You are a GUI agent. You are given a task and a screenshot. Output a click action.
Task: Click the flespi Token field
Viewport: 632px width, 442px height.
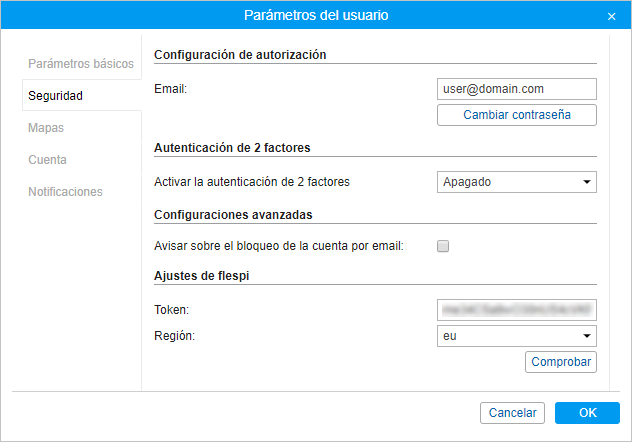[x=516, y=311]
